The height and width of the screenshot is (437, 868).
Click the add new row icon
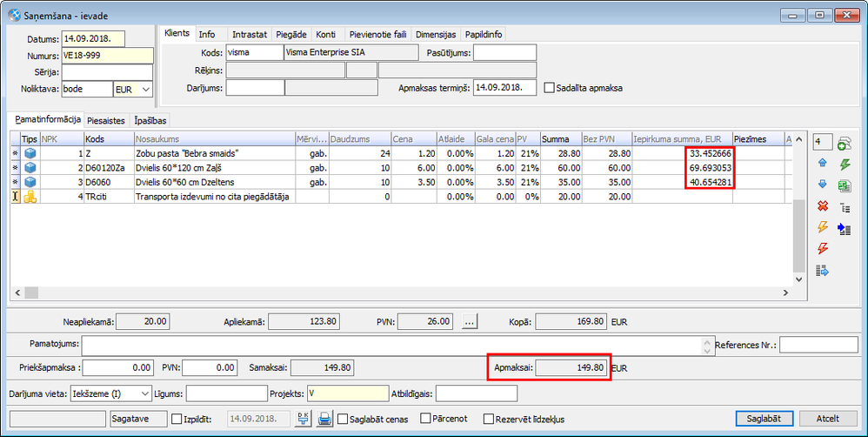(x=845, y=143)
